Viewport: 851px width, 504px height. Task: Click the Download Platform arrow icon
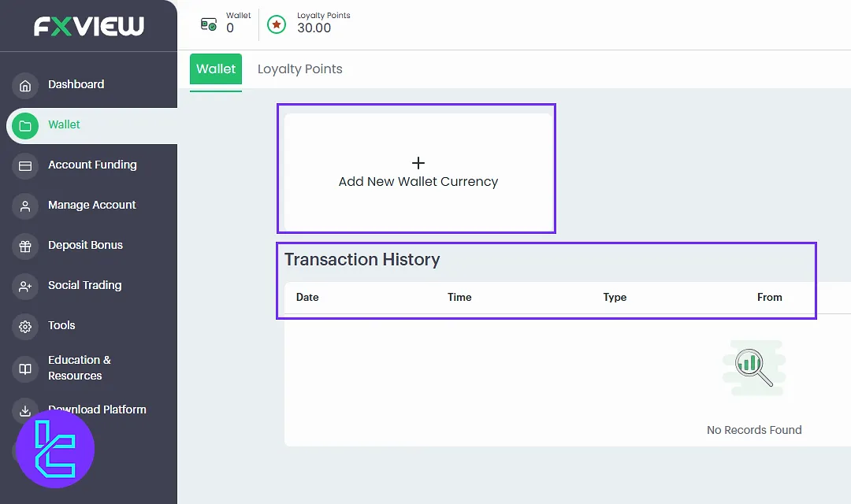(x=25, y=411)
